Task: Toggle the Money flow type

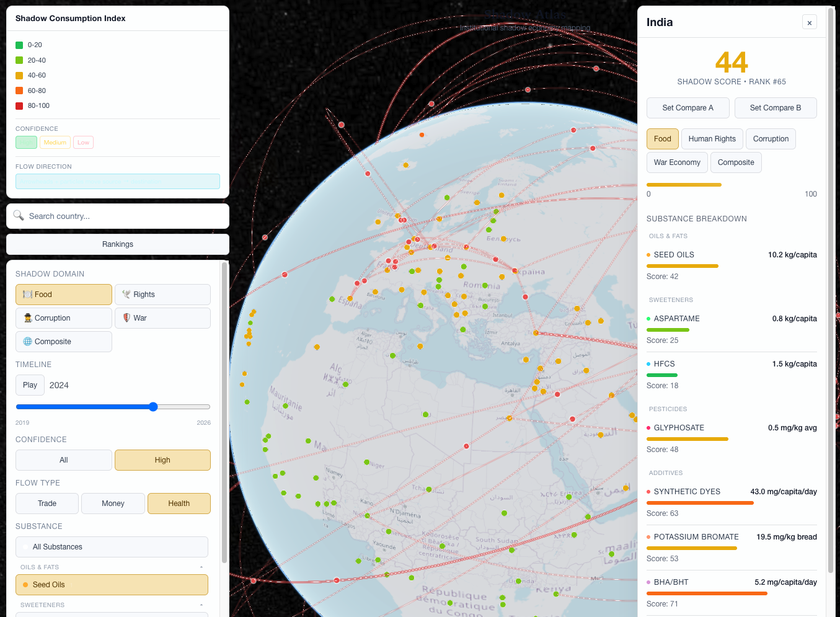Action: [x=113, y=504]
